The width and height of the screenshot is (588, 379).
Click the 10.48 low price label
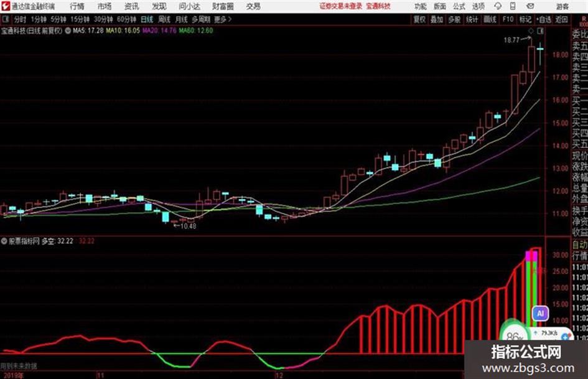(x=189, y=227)
